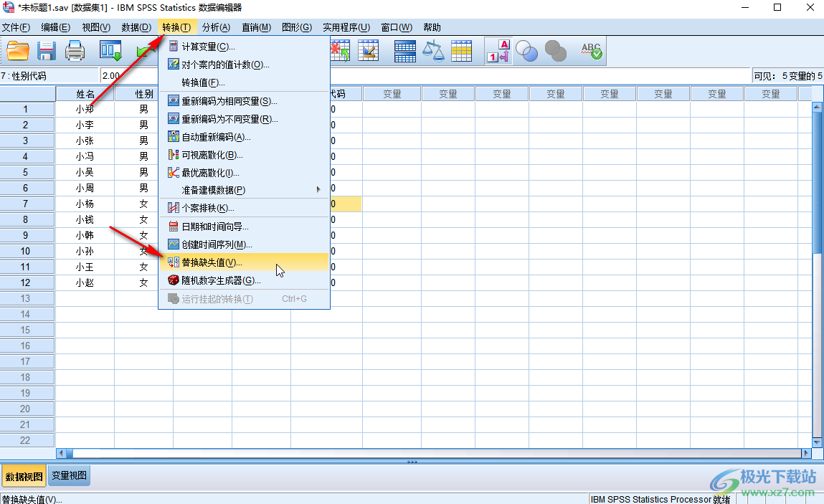Image resolution: width=824 pixels, height=504 pixels.
Task: Click the cell containing 小李
Action: [x=85, y=125]
